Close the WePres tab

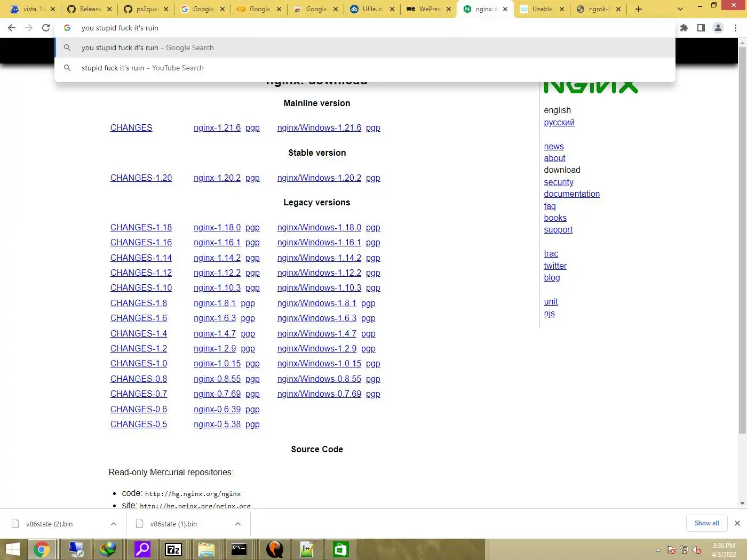(449, 9)
